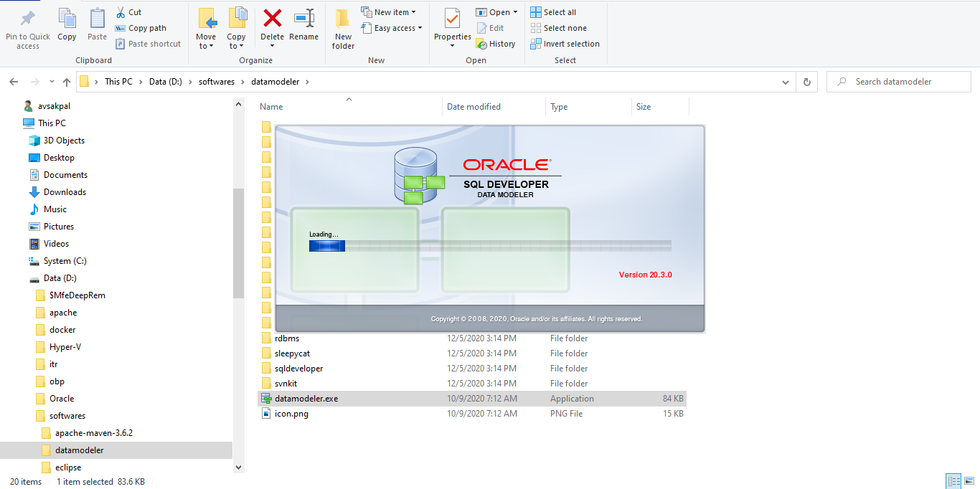The height and width of the screenshot is (489, 980).
Task: Open Downloads in navigation pane
Action: 65,192
